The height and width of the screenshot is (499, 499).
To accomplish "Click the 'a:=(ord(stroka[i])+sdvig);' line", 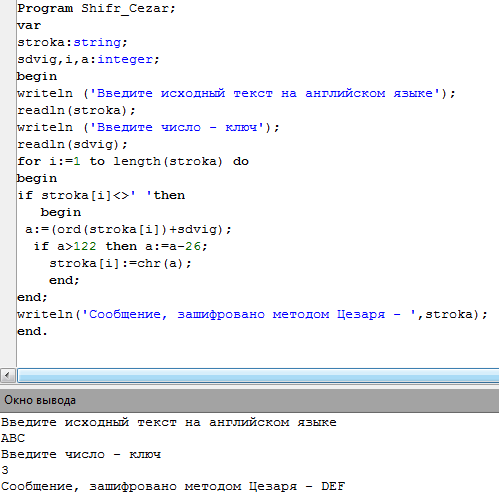I will coord(128,229).
